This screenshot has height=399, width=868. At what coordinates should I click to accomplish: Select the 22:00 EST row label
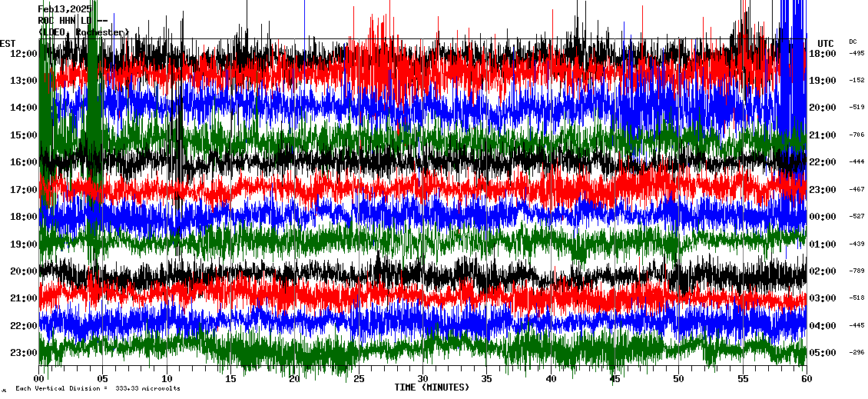pos(23,325)
